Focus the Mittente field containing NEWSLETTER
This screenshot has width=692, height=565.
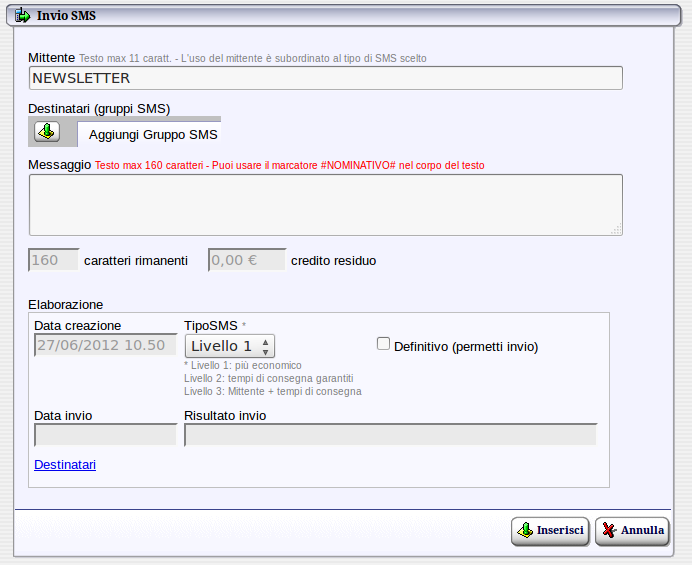pos(325,78)
